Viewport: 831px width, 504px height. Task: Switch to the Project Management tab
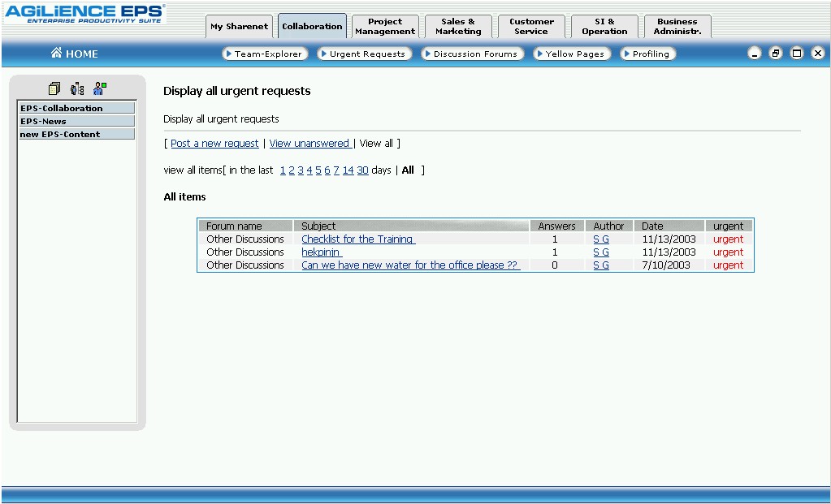(x=385, y=27)
